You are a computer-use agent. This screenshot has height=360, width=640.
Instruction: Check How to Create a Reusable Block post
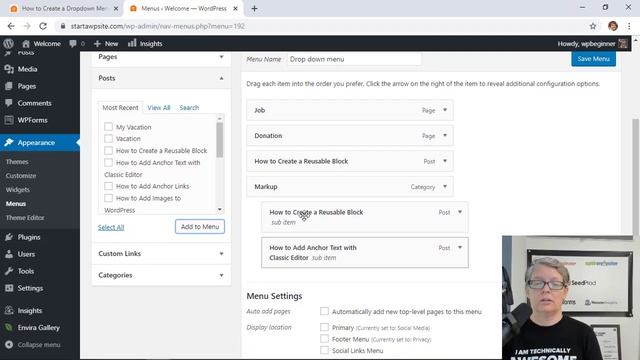point(108,151)
